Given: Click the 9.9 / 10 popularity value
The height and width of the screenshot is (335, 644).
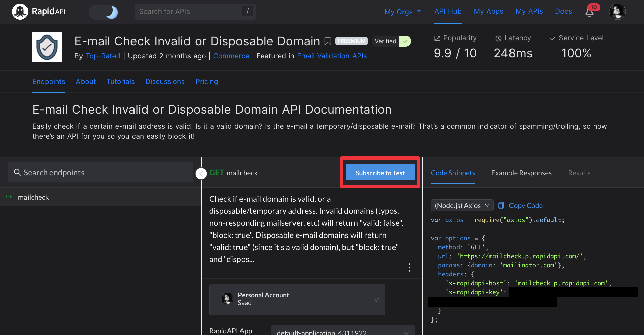Looking at the screenshot, I should coord(455,53).
